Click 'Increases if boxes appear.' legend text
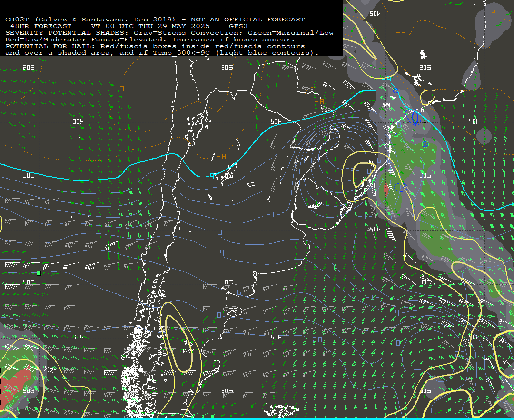514x420 pixels. pyautogui.click(x=234, y=40)
